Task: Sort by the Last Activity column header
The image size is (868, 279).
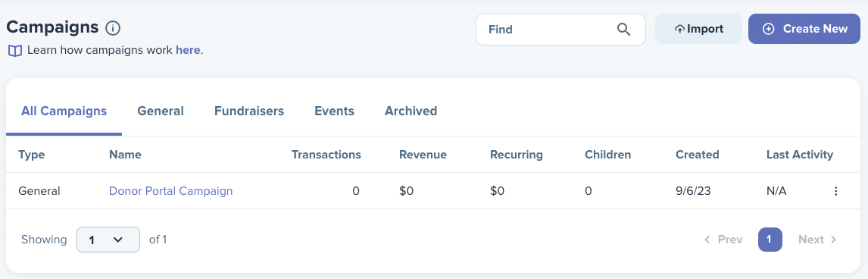Action: coord(799,155)
